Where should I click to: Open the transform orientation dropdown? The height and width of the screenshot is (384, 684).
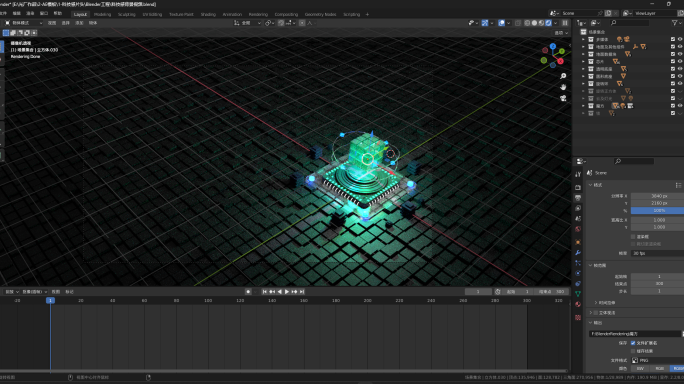[247, 23]
